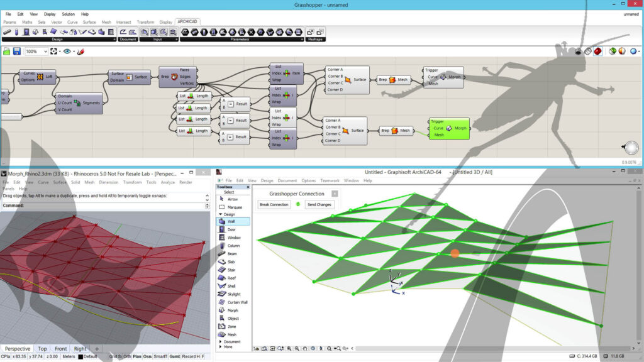Viewport: 644px width, 362px height.
Task: Select the Beam tool in Toolbox
Action: 233,254
